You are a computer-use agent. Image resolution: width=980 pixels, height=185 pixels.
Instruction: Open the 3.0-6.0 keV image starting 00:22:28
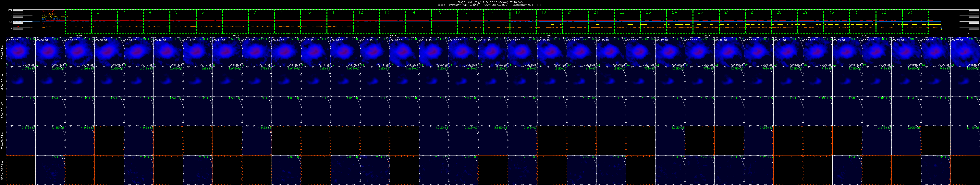click(522, 52)
